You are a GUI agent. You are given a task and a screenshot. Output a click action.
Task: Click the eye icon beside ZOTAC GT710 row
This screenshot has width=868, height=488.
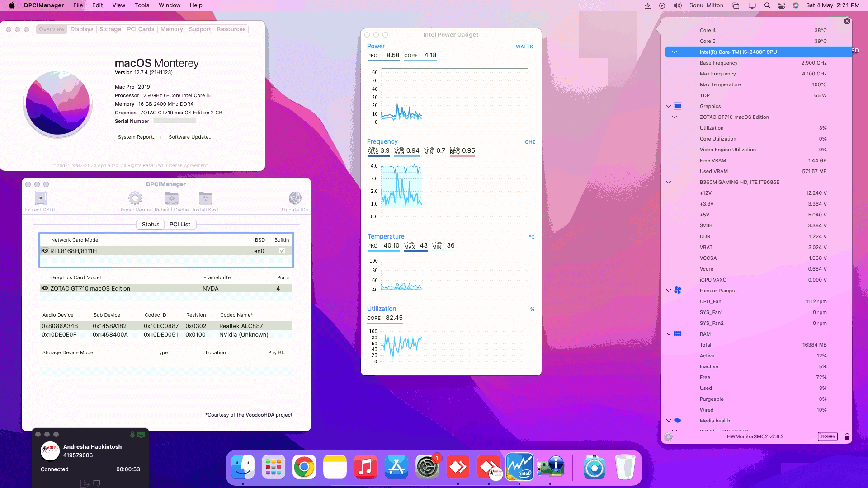[x=45, y=288]
